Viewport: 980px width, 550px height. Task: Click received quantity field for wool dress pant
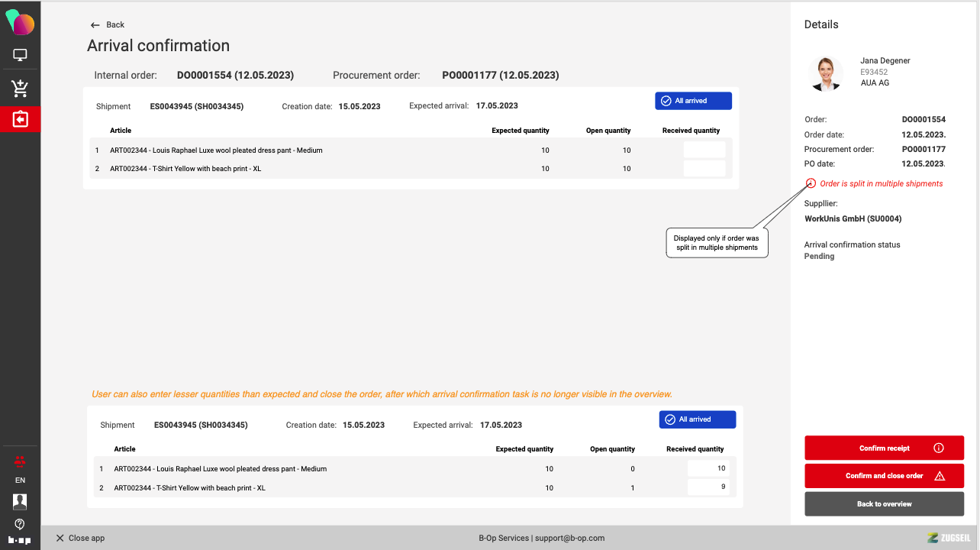point(704,150)
